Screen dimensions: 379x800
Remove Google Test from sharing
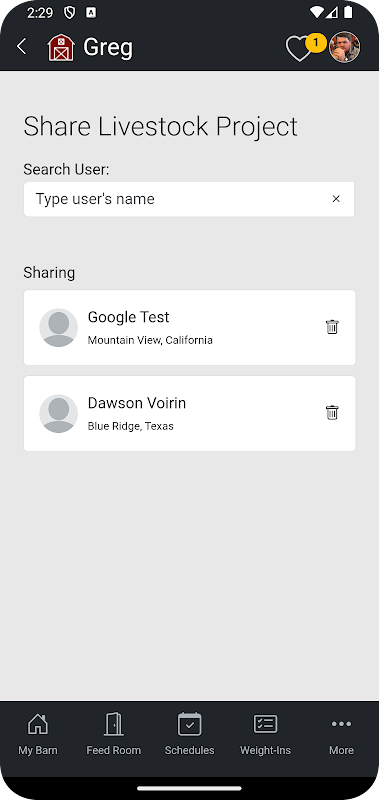332,327
